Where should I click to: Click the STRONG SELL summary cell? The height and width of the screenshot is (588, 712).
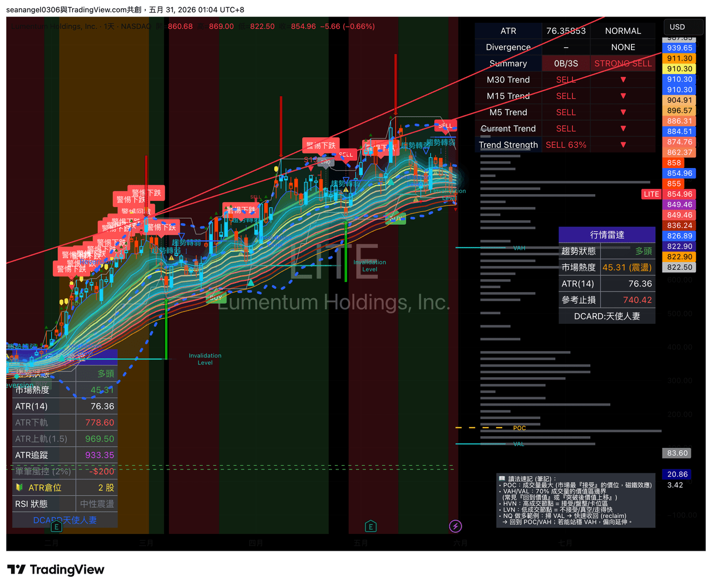(x=623, y=63)
